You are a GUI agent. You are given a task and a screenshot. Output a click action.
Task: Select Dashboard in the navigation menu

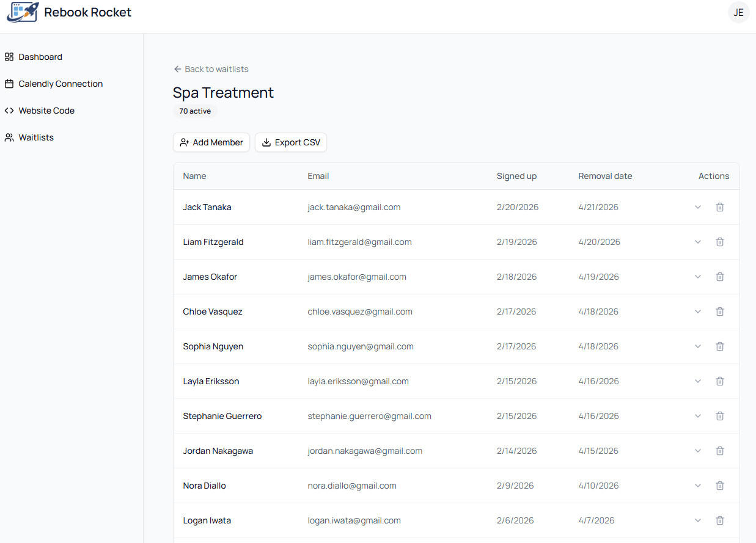pos(40,56)
